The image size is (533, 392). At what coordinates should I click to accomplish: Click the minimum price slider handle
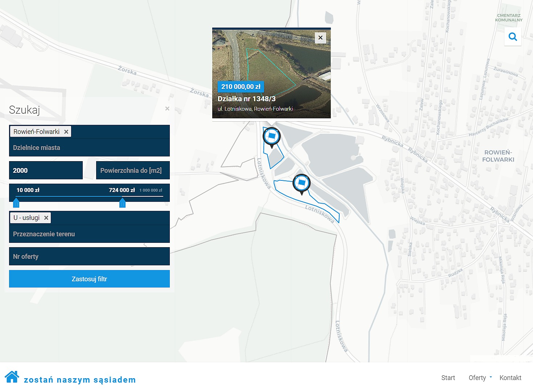(16, 203)
